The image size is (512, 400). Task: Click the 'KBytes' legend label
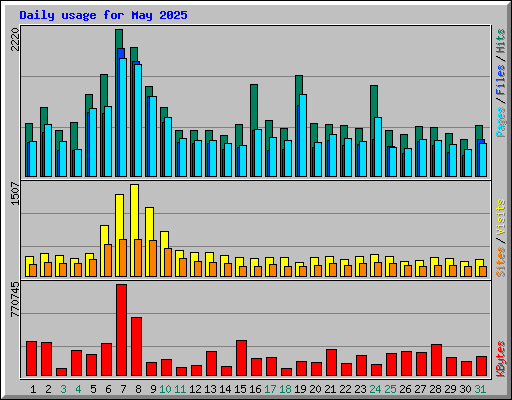coord(501,359)
